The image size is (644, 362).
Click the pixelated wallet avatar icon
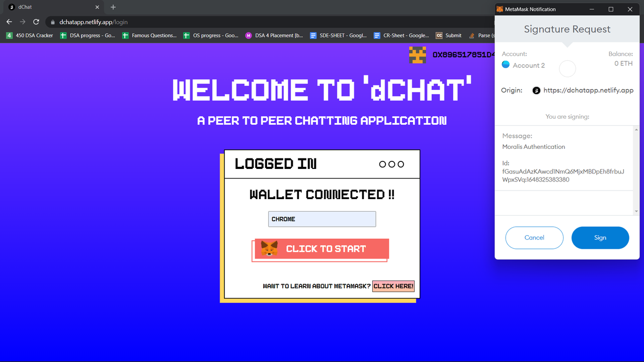[x=418, y=54]
